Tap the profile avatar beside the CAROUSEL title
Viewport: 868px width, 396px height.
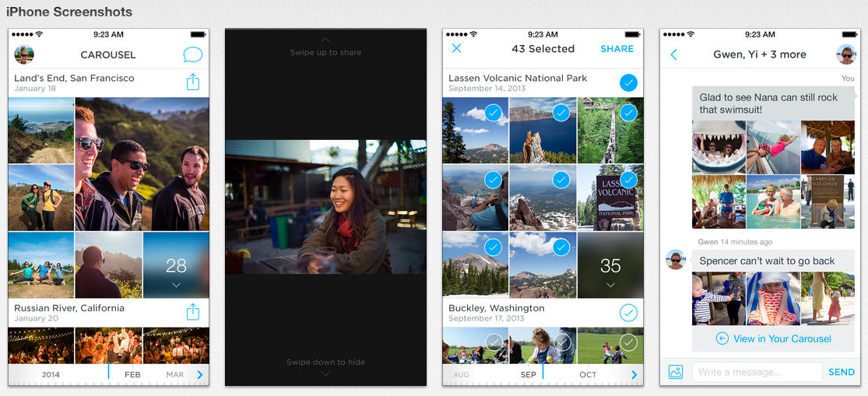pos(24,54)
